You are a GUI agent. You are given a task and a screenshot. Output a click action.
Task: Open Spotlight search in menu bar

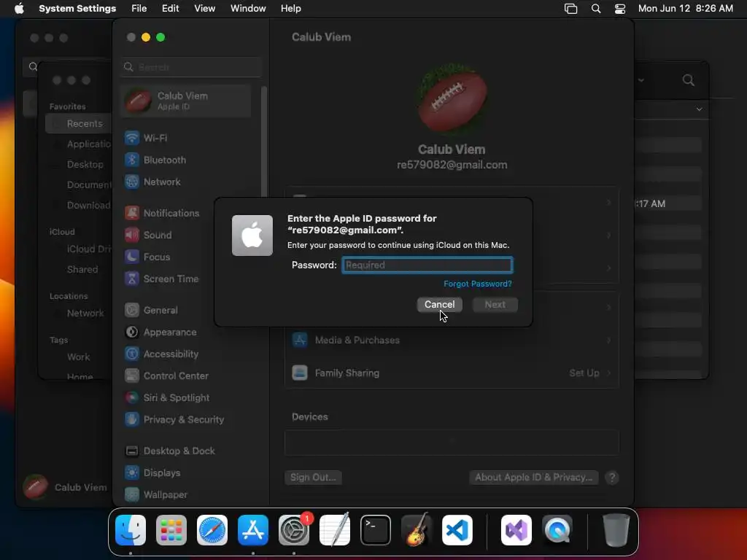595,9
